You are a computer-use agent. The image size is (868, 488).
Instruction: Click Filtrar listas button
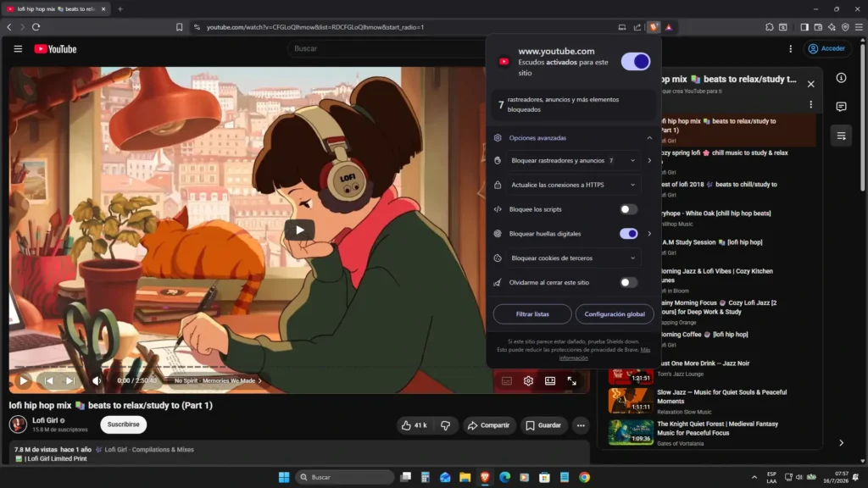(x=532, y=313)
